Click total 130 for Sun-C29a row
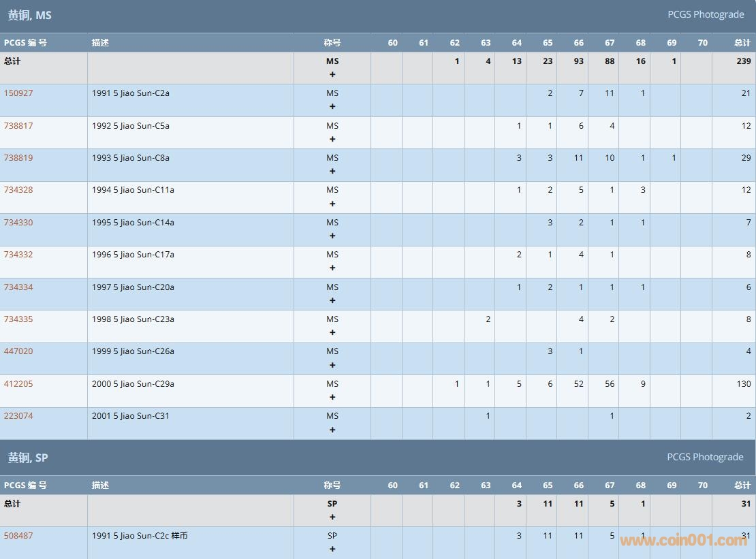 click(x=744, y=384)
